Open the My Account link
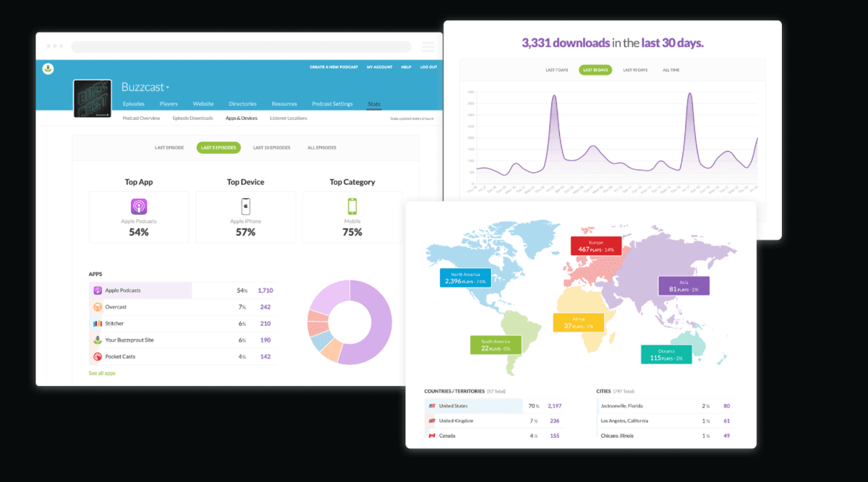Viewport: 868px width, 482px height. [x=379, y=67]
